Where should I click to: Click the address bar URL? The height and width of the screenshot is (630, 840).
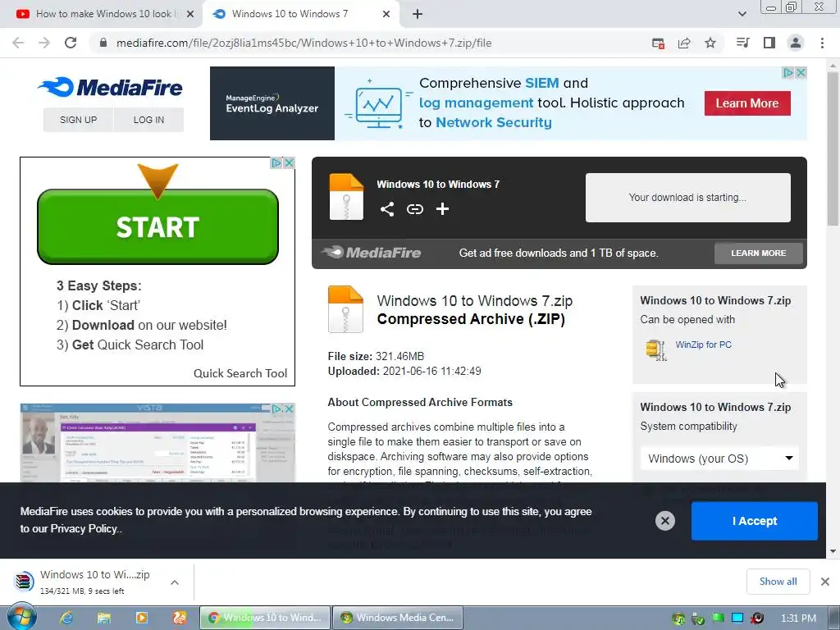point(304,43)
